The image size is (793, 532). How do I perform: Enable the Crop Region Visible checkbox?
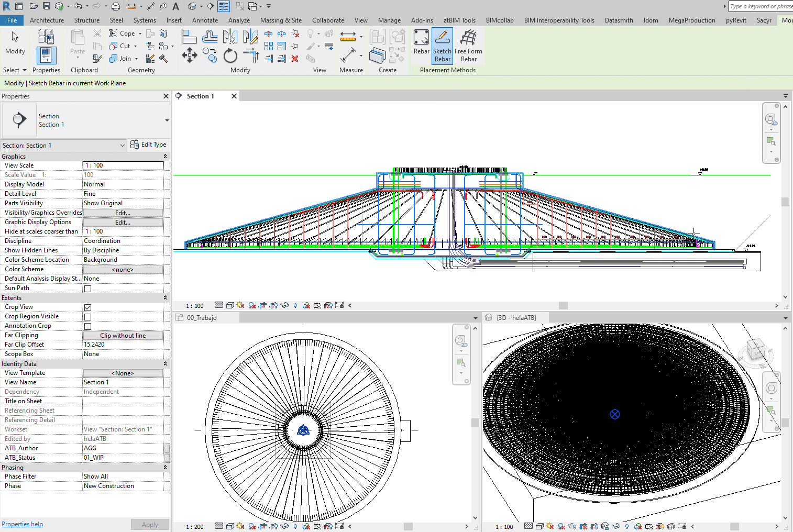pos(88,317)
